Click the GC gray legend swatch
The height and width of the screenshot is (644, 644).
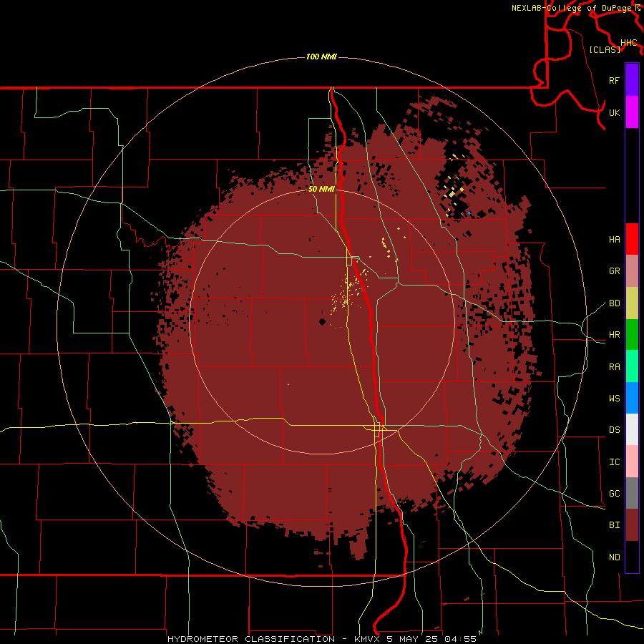[x=632, y=493]
